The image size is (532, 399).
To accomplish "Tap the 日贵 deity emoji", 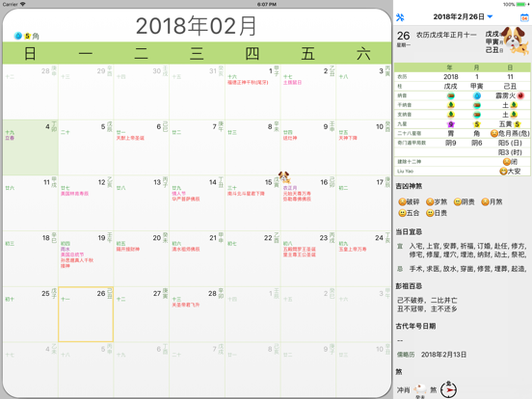I will [430, 213].
